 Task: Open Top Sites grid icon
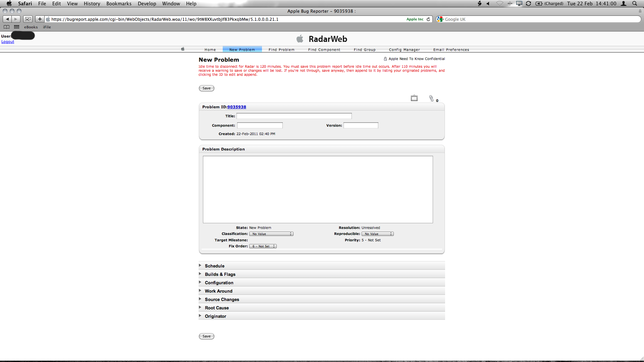click(x=16, y=27)
